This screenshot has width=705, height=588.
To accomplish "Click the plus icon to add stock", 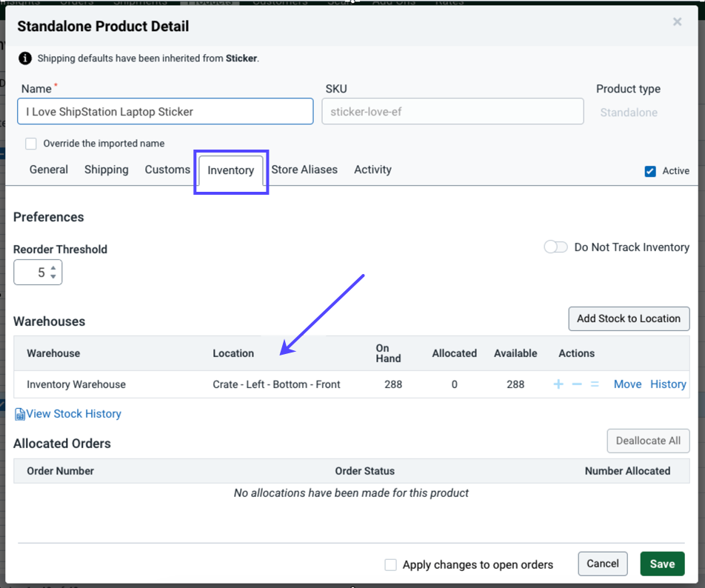I will 558,384.
